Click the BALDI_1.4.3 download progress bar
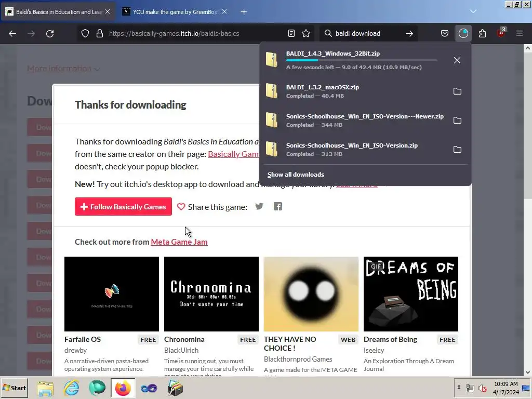Screen dimensions: 532x399 362,60
